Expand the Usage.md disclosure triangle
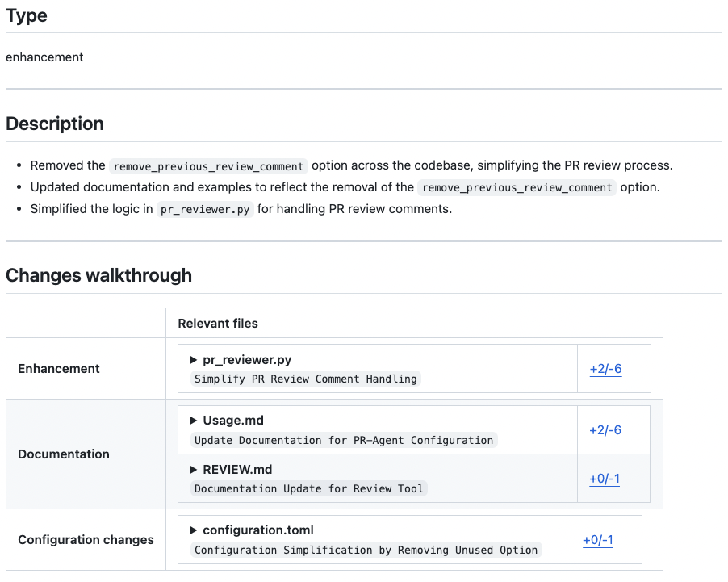Screen dimensions: 728x582 coord(194,421)
